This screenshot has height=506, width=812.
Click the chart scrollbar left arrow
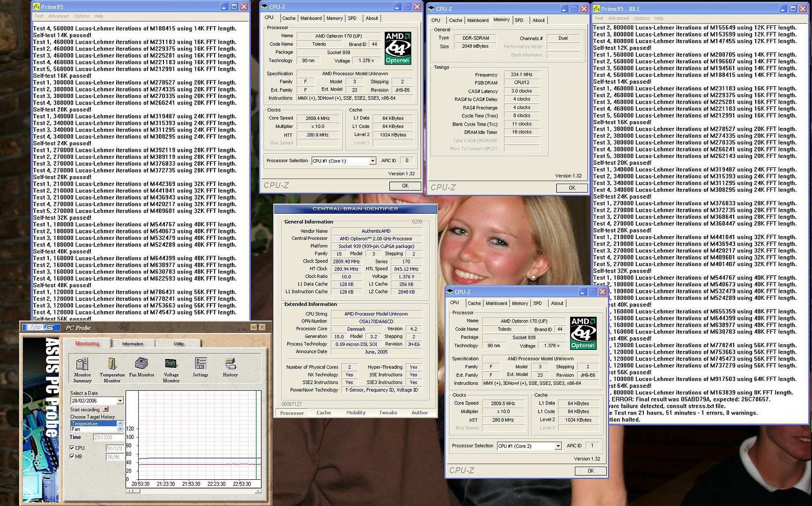pos(129,491)
